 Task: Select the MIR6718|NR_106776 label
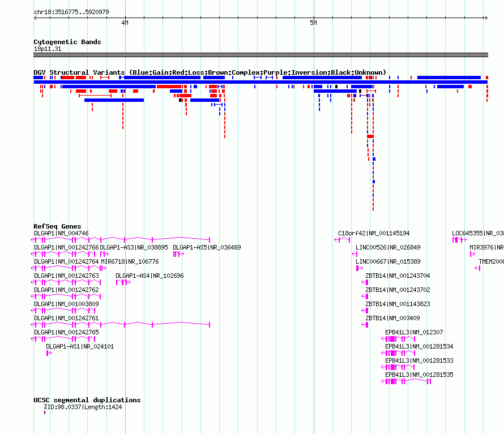pos(130,261)
